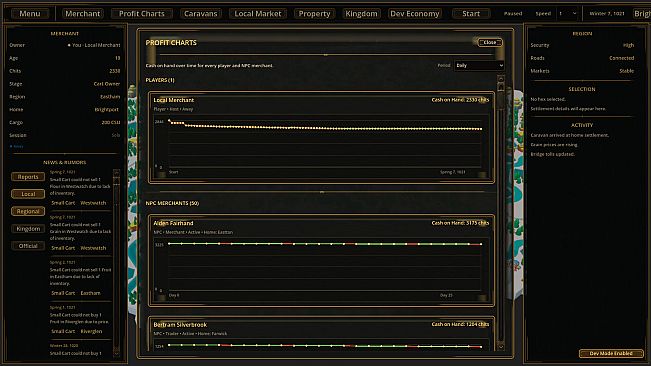Click 'Caravan arrived at home settlement.' activity entry
This screenshot has width=651, height=366.
click(x=570, y=135)
